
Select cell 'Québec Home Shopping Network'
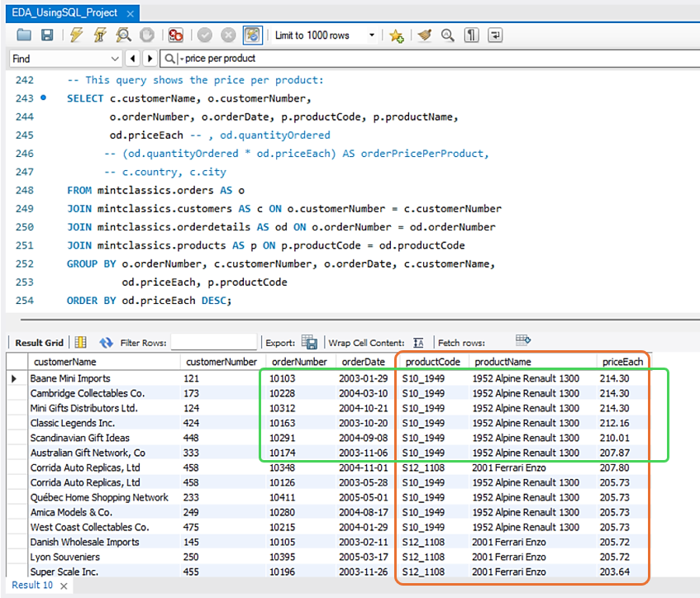pos(104,497)
